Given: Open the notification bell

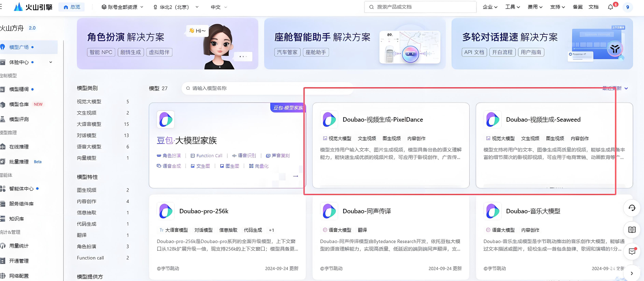Looking at the screenshot, I should pyautogui.click(x=610, y=7).
